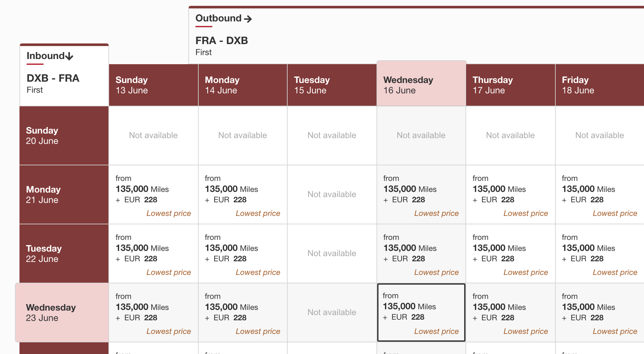
Task: Click Not available cell for 15 June / 22 June
Action: (332, 254)
